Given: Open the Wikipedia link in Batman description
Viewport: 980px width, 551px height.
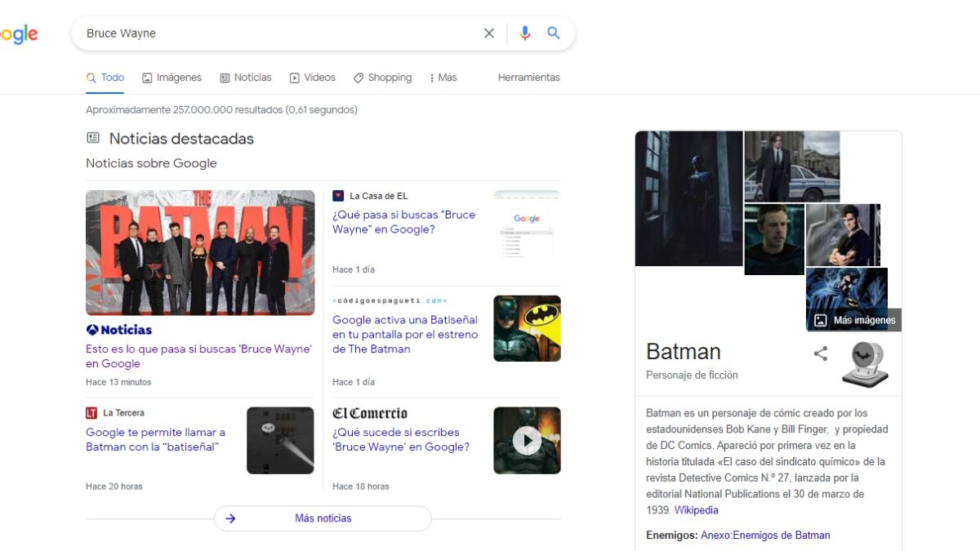Looking at the screenshot, I should (696, 510).
